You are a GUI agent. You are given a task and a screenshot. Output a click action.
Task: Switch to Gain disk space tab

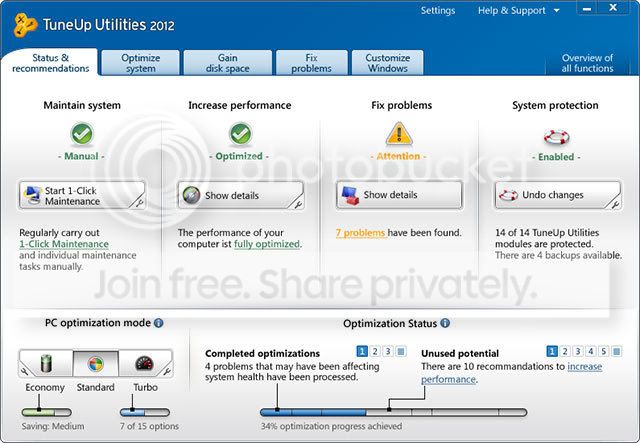(227, 63)
